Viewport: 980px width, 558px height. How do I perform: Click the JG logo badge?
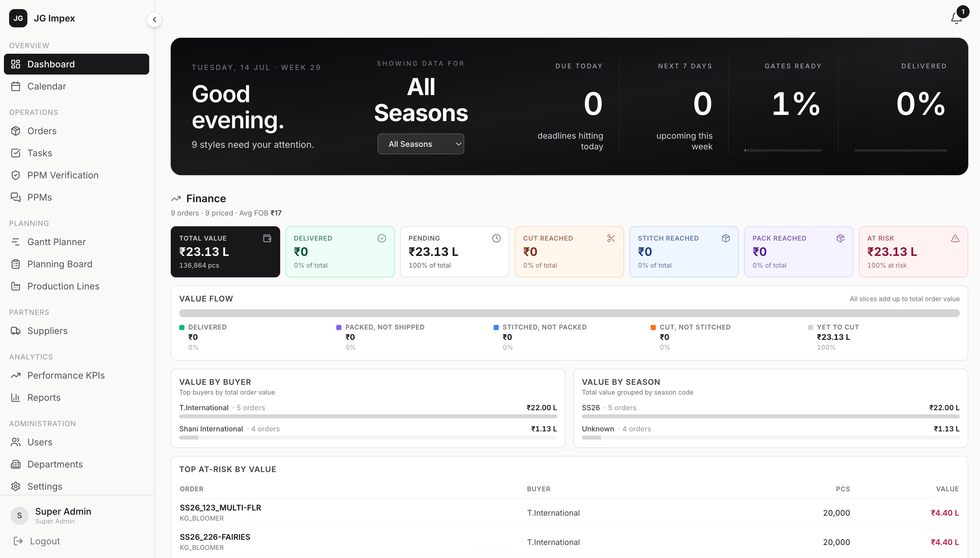(x=18, y=18)
